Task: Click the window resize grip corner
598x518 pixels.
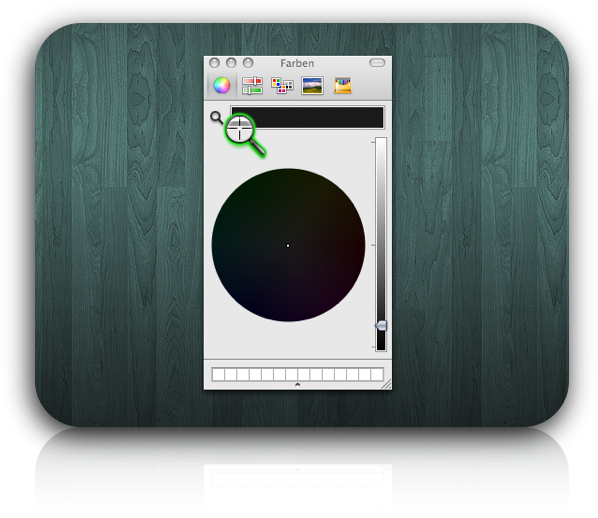Action: (386, 384)
